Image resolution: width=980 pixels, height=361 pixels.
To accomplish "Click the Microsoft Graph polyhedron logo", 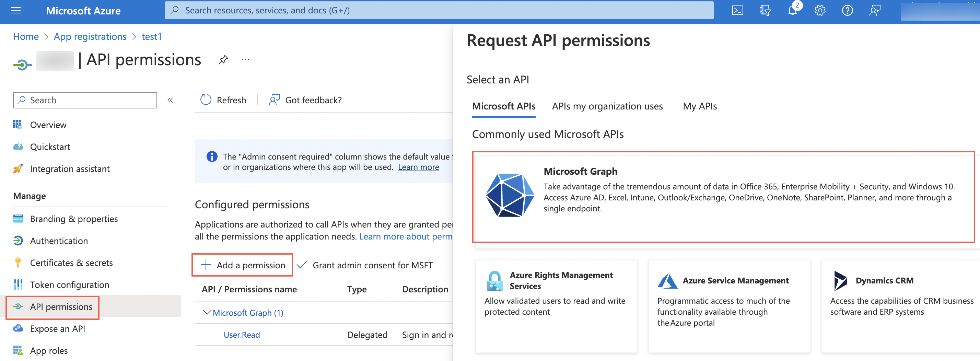I will (x=510, y=195).
